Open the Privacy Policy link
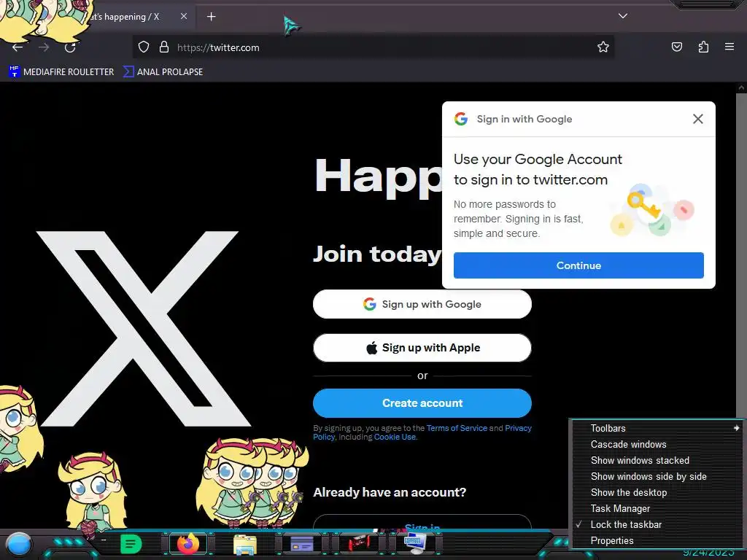Screen dimensions: 747x560 pyautogui.click(x=518, y=428)
